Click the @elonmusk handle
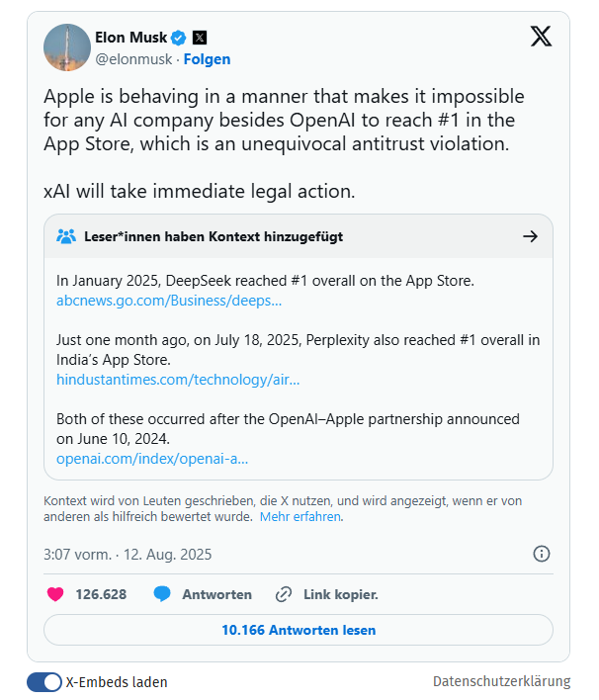This screenshot has width=599, height=700. (133, 59)
